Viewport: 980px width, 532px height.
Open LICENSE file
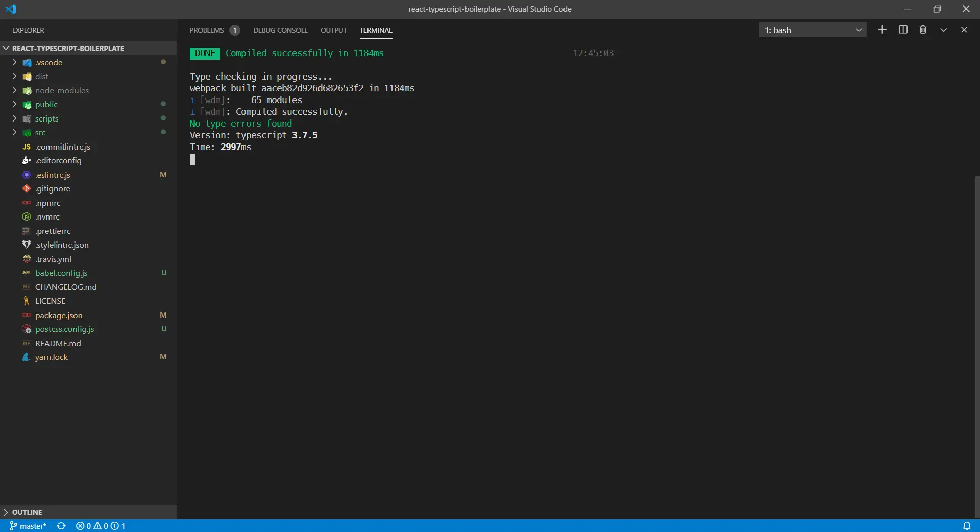pyautogui.click(x=88, y=301)
